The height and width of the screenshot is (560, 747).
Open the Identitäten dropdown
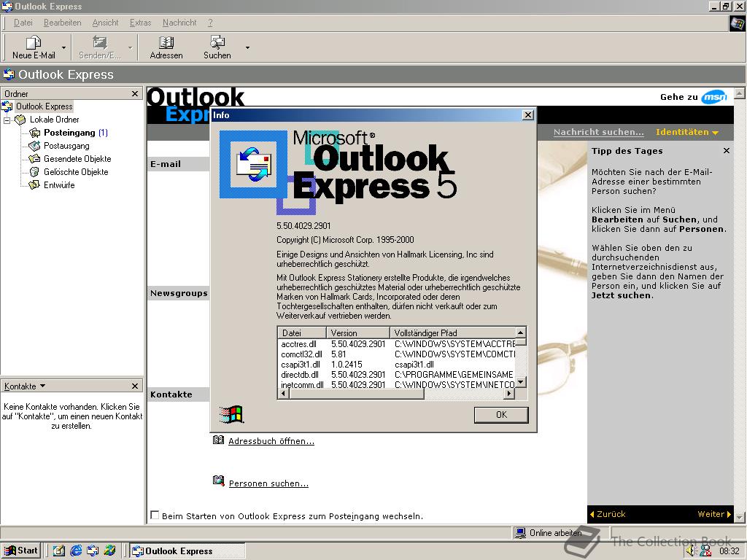pyautogui.click(x=686, y=132)
